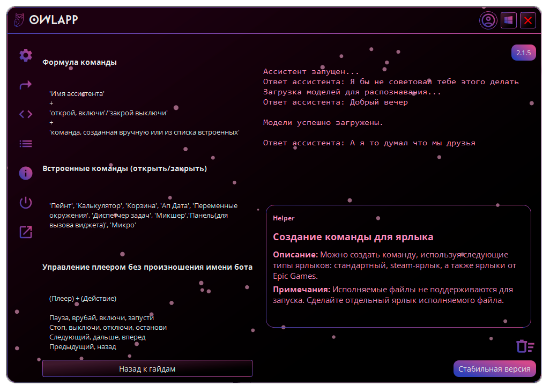The height and width of the screenshot is (392, 550).
Task: Open the code section using the </> icon
Action: tap(25, 114)
